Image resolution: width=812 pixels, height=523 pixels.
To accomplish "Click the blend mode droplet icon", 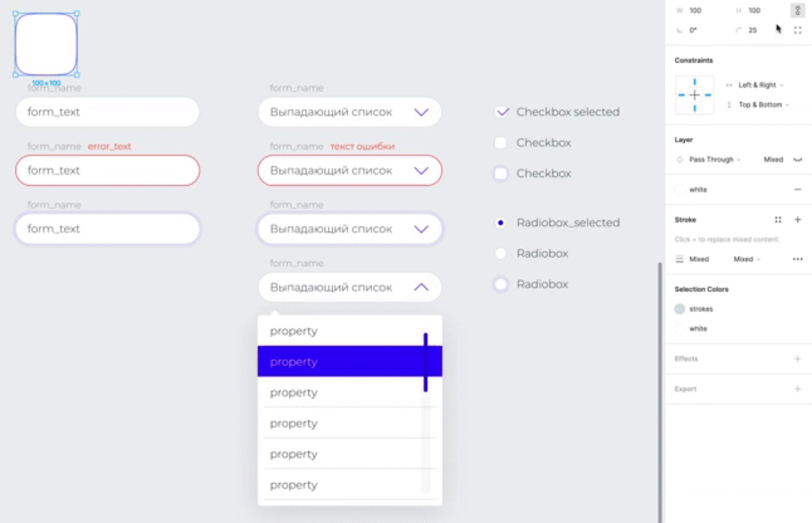I will 680,159.
